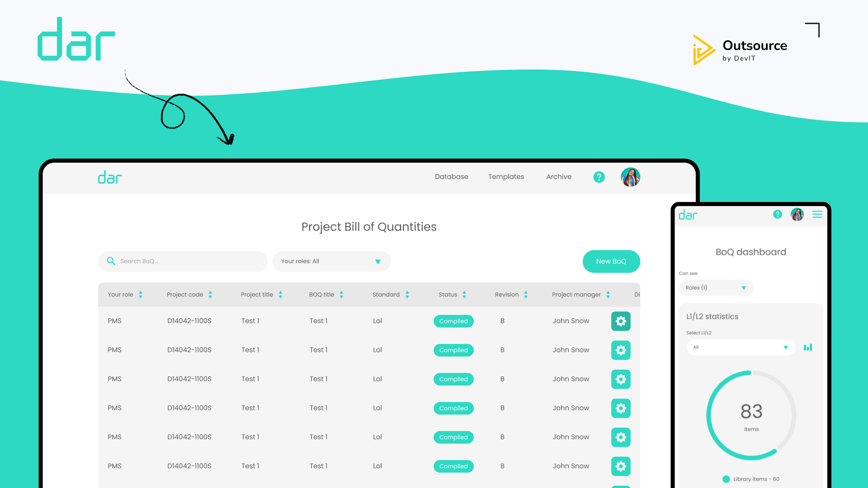The image size is (868, 488).
Task: Open hamburger menu in mobile dashboard
Action: click(x=817, y=214)
